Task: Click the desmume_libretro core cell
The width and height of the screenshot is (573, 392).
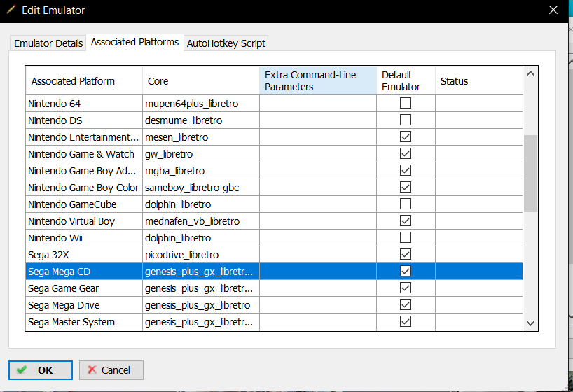Action: (x=200, y=120)
